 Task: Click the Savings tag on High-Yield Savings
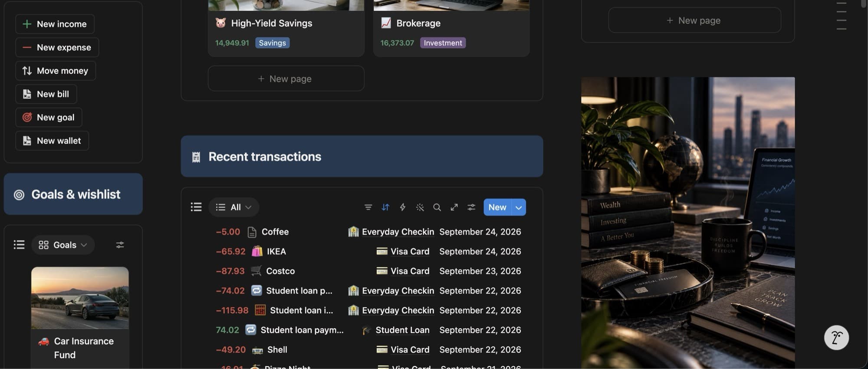point(273,43)
